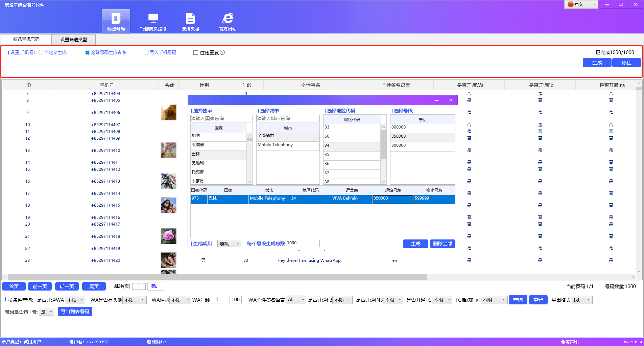Visit the 官方网站 official website icon
The image size is (644, 346).
[228, 21]
